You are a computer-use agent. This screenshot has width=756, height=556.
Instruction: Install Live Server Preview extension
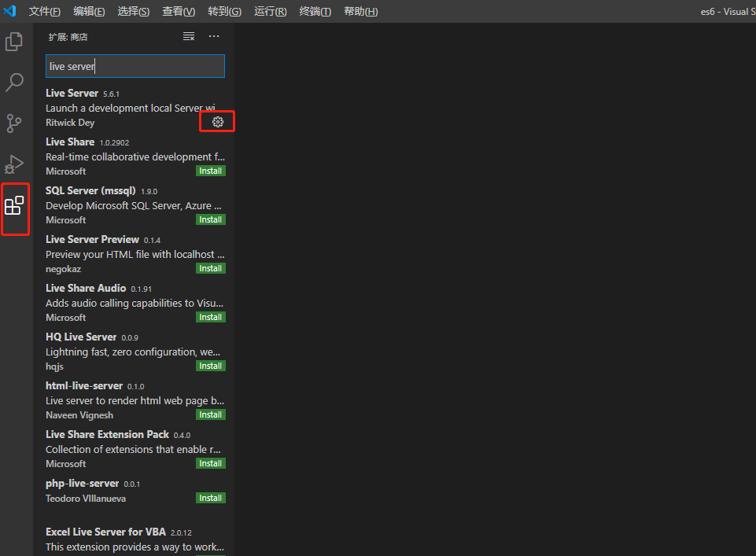pos(210,268)
